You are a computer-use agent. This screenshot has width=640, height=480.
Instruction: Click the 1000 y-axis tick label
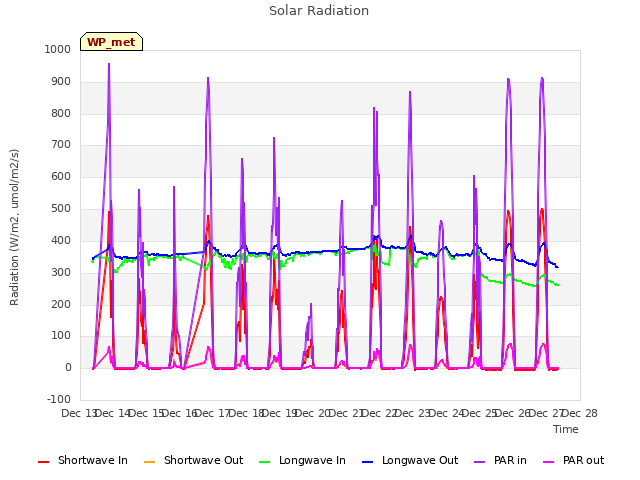click(58, 49)
